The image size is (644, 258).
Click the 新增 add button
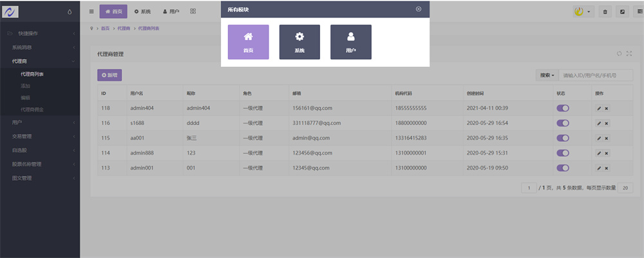pyautogui.click(x=109, y=75)
